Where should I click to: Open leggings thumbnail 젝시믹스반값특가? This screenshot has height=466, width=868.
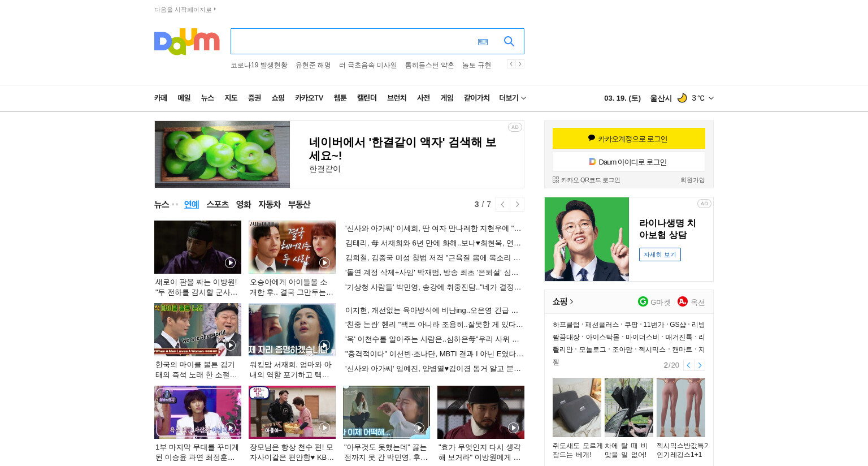click(681, 408)
